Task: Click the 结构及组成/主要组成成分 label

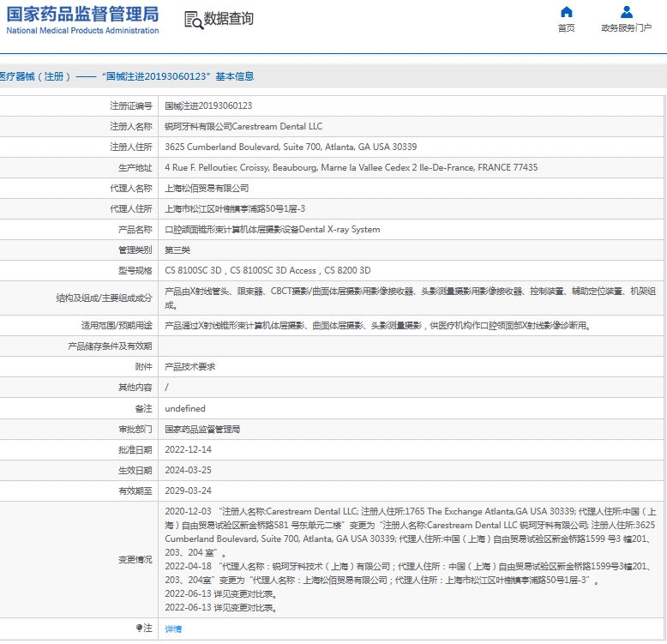Action: click(x=104, y=298)
